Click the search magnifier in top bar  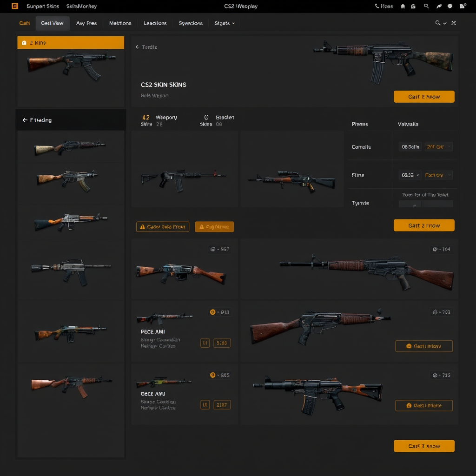coord(426,6)
